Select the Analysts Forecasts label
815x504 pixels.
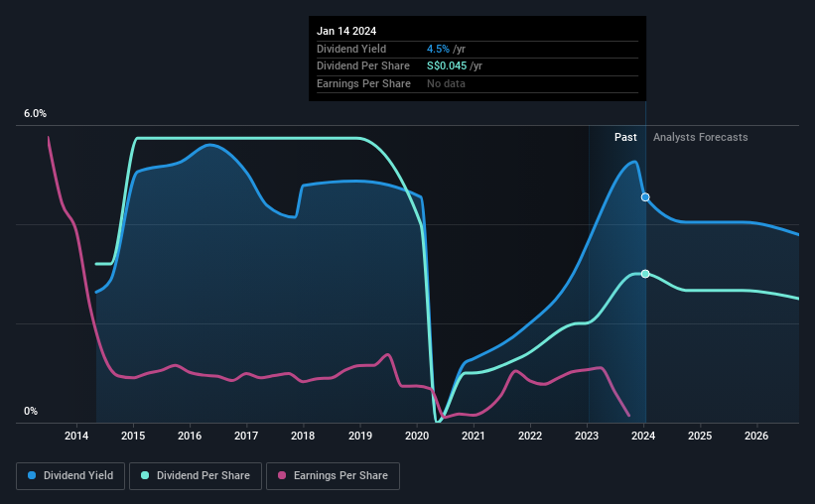click(x=700, y=137)
